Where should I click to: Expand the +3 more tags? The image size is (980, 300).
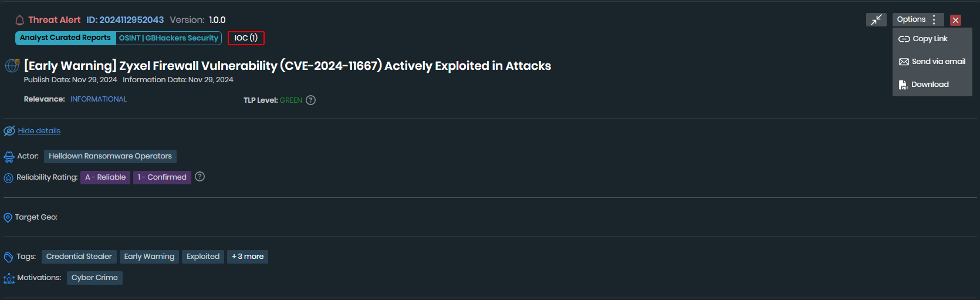tap(247, 257)
